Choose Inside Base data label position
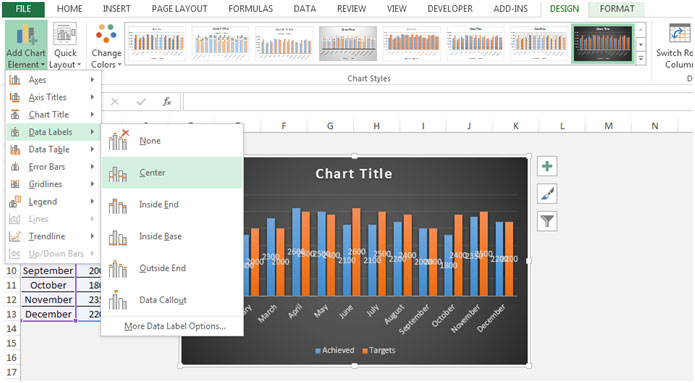The width and height of the screenshot is (695, 383). (172, 237)
